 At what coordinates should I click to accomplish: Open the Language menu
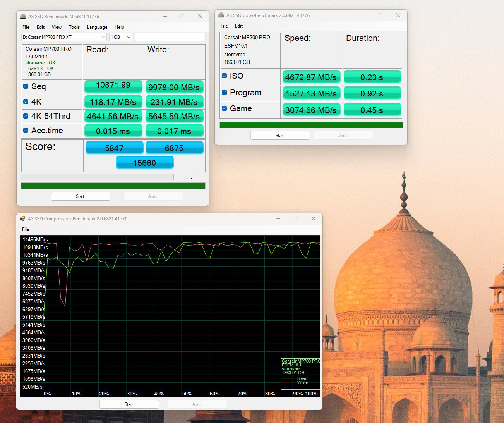click(x=97, y=27)
